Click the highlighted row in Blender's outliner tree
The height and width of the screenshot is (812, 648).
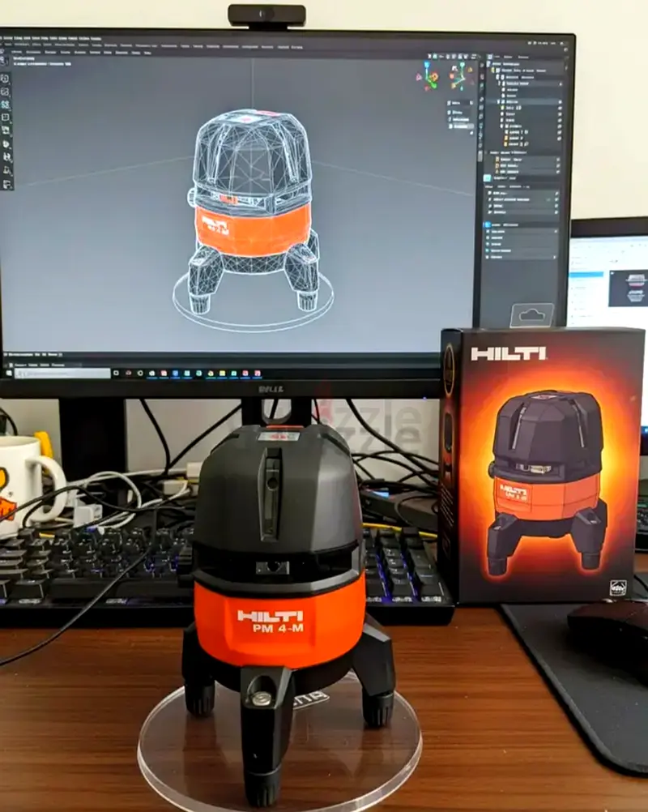[524, 101]
